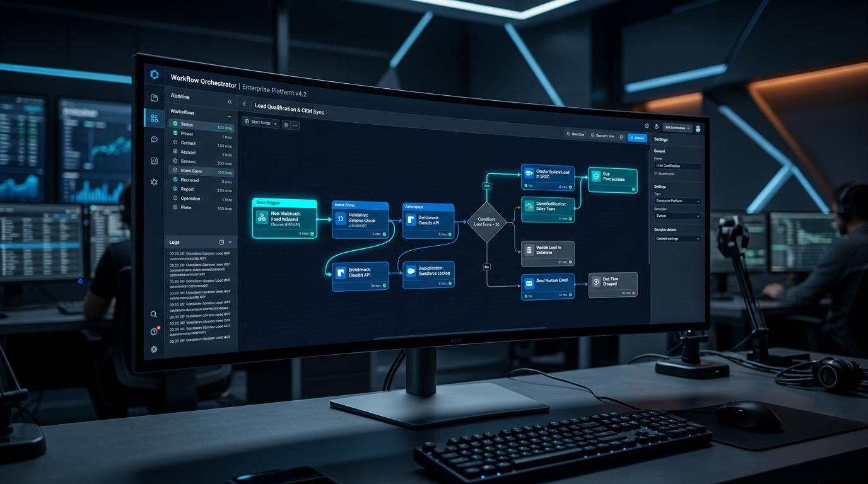The width and height of the screenshot is (868, 484).
Task: Click the icon on the Validation Schema Check node
Action: point(341,219)
